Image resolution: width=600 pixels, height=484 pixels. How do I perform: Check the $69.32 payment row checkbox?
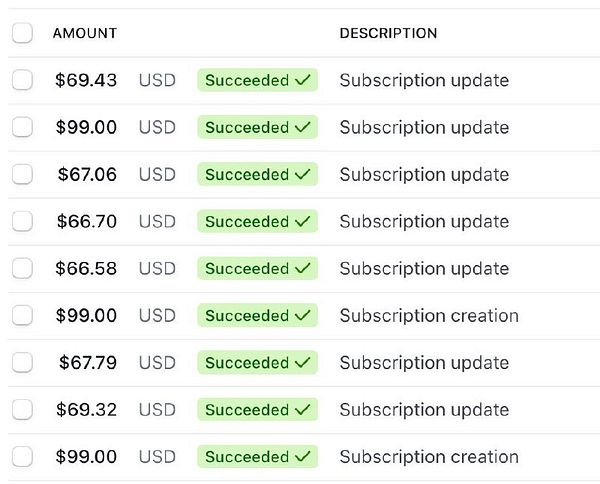22,410
